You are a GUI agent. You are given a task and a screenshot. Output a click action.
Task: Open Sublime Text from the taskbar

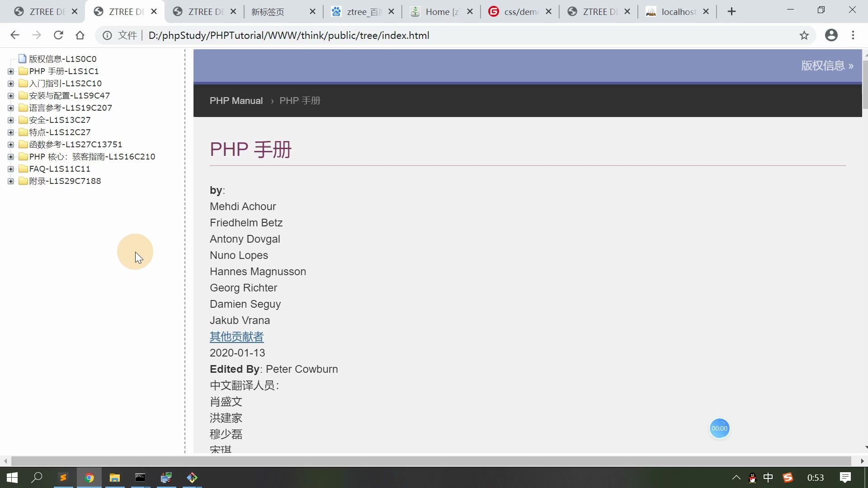pos(63,478)
